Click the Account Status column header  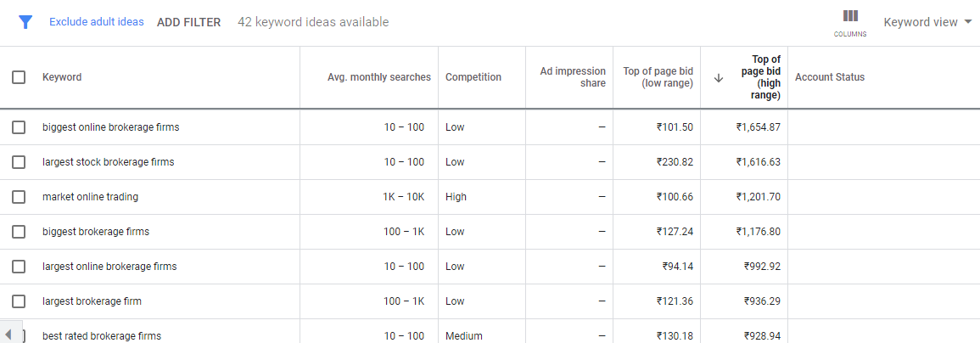(830, 77)
